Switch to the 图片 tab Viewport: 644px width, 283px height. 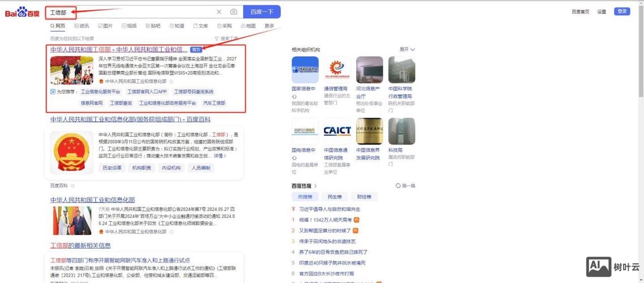tap(105, 26)
